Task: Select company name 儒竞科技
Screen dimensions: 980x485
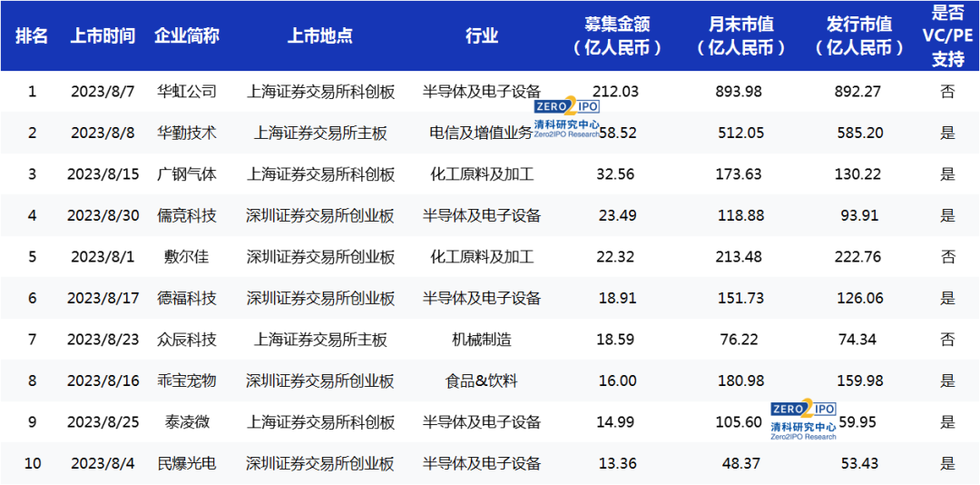Action: (187, 216)
